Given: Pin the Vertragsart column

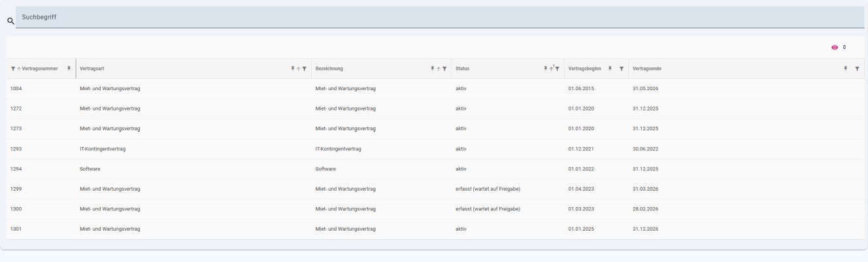Looking at the screenshot, I should coord(293,69).
